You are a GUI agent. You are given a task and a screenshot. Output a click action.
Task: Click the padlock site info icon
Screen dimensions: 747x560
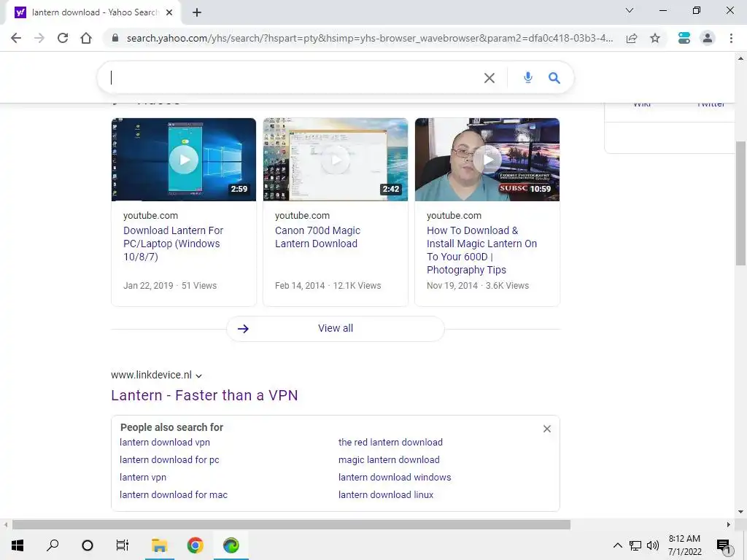(115, 38)
